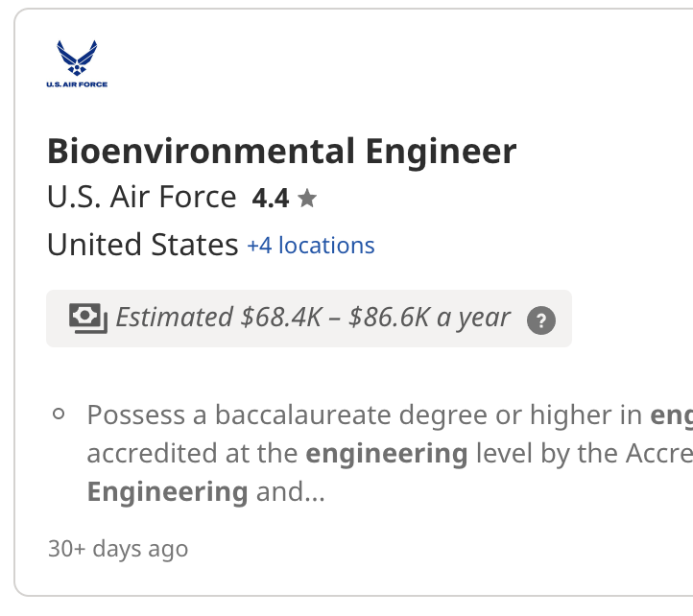
Task: Click the bold 'engineering' word in second line
Action: pos(387,454)
